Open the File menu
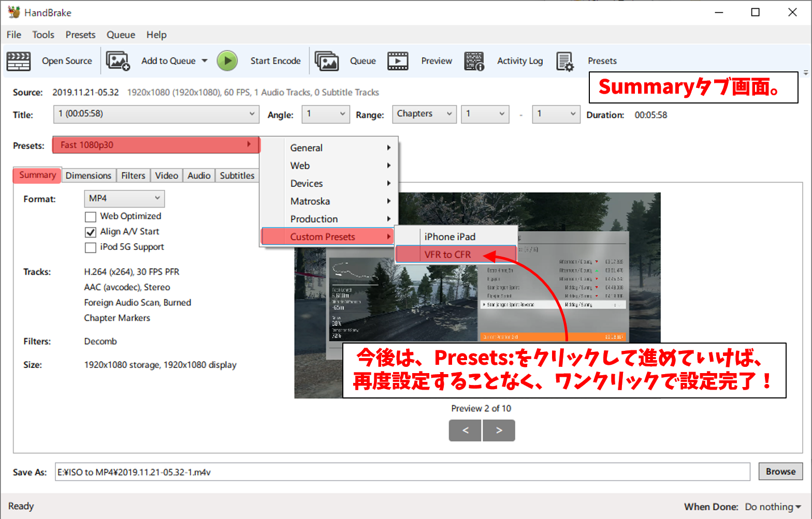The height and width of the screenshot is (519, 812). [x=14, y=35]
